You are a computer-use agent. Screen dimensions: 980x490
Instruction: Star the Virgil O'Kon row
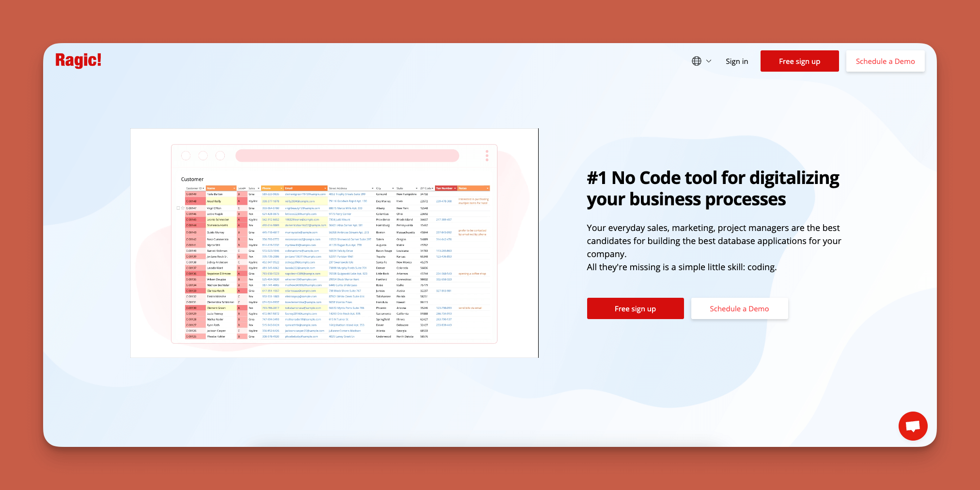point(182,208)
